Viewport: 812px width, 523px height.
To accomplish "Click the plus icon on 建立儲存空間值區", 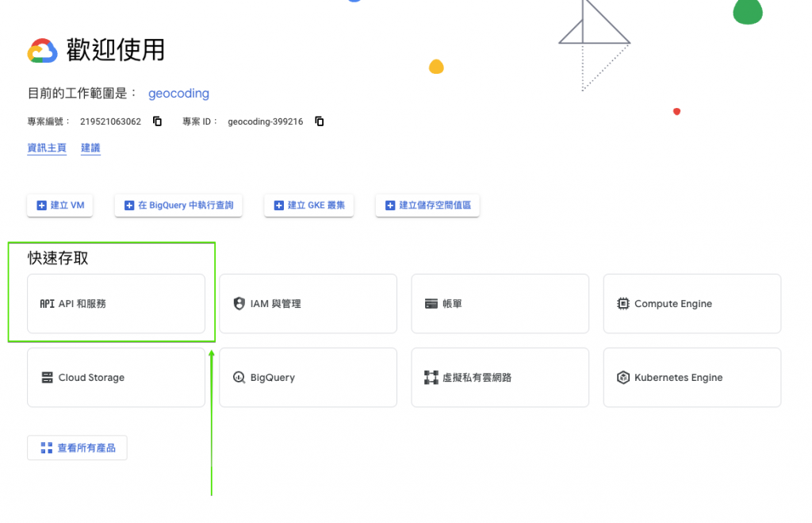I will point(390,206).
